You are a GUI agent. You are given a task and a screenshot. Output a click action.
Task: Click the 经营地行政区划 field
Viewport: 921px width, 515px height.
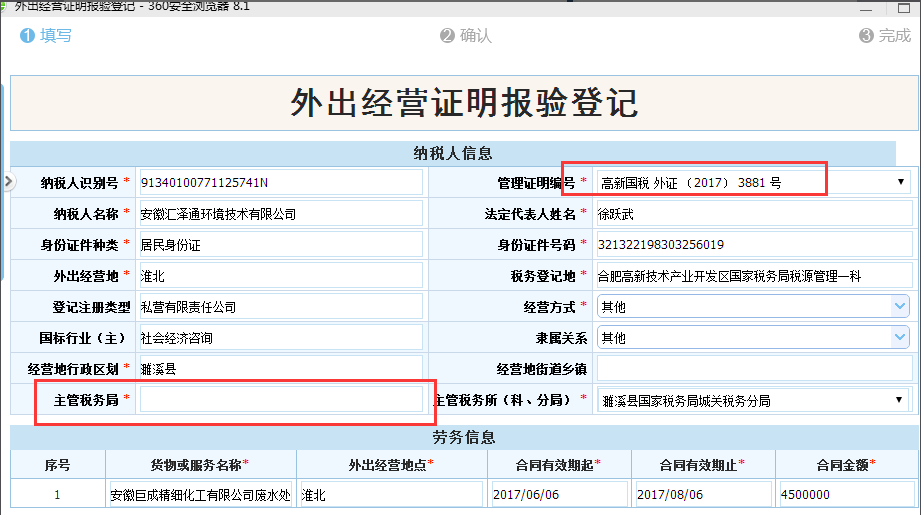(281, 369)
